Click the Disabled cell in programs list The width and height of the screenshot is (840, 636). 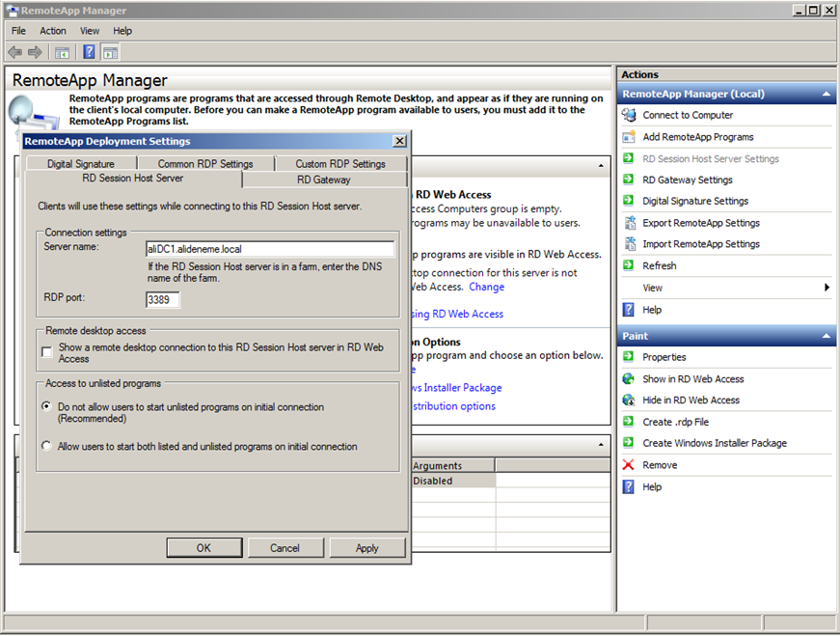pyautogui.click(x=453, y=481)
